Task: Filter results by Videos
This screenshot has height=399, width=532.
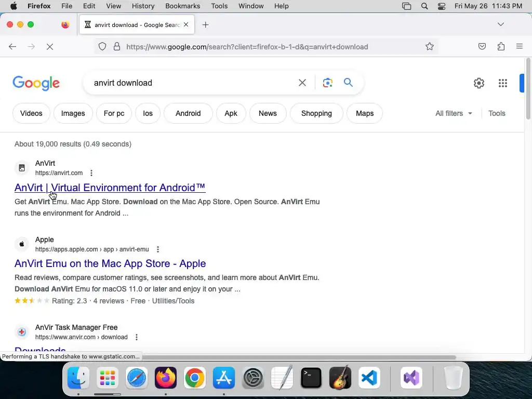Action: coord(31,113)
